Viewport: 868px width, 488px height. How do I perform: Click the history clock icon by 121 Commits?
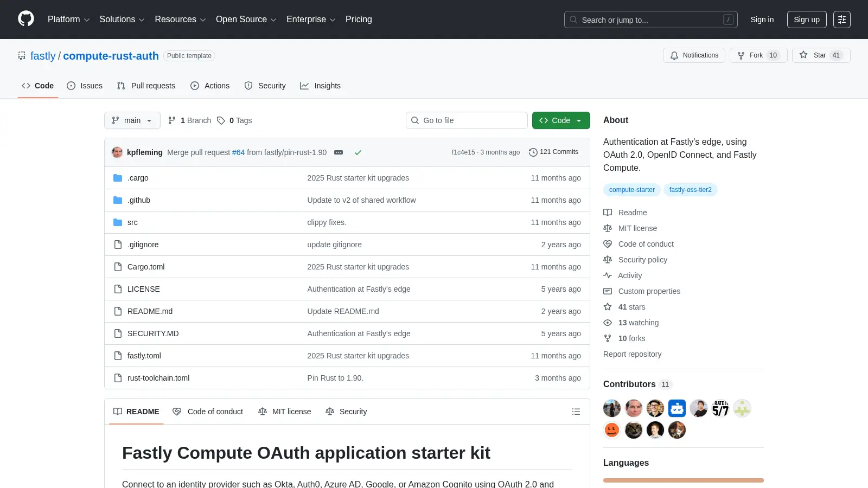coord(533,152)
